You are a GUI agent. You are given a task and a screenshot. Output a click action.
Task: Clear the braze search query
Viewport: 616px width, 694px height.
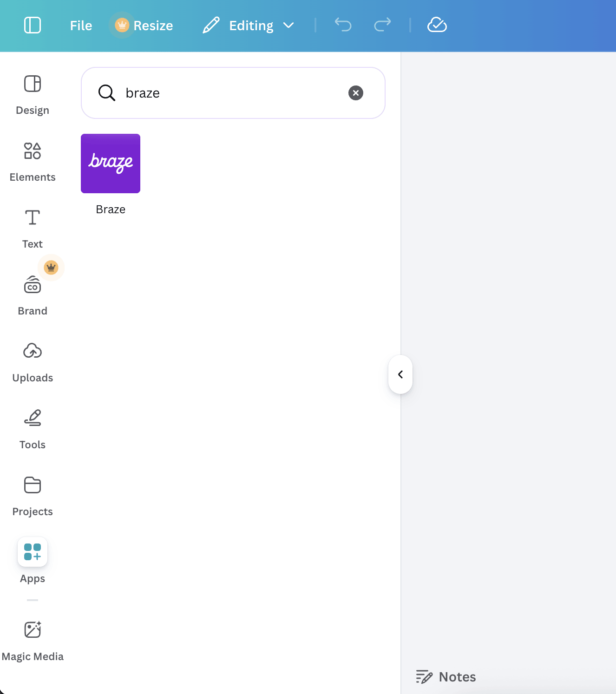point(355,93)
